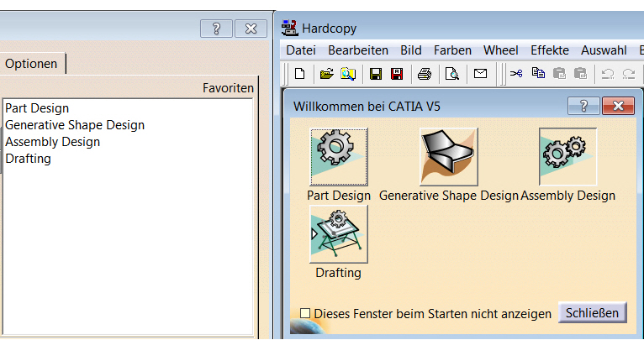This screenshot has width=644, height=340.
Task: Open print preview page-magnifier icon
Action: click(x=452, y=74)
